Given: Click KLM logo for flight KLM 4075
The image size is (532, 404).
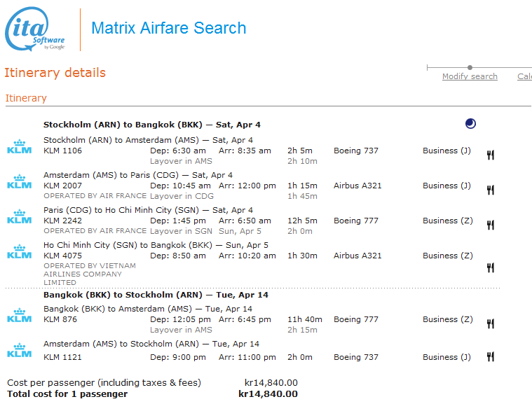Looking at the screenshot, I should point(19,251).
